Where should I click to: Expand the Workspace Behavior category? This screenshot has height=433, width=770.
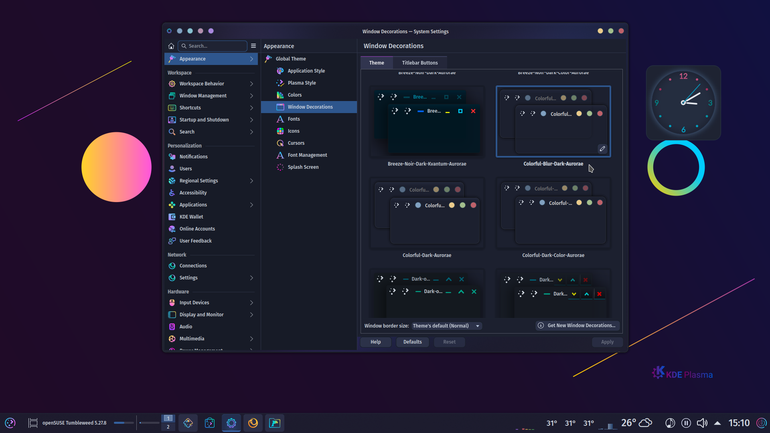(x=211, y=83)
